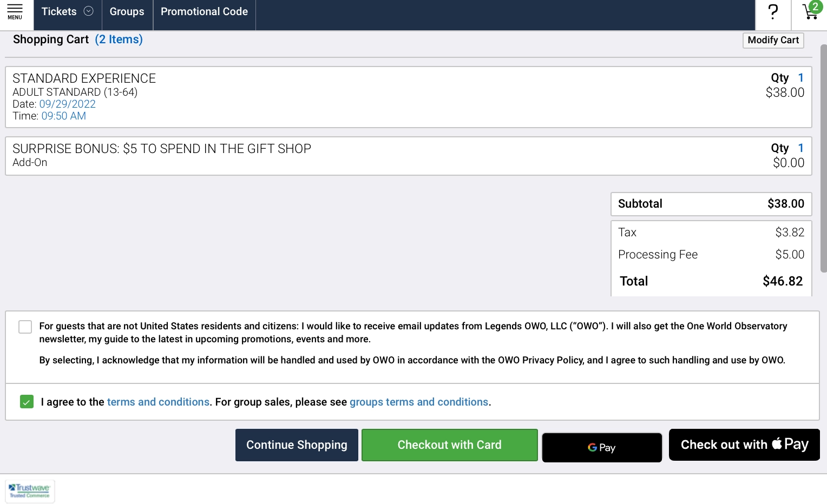
Task: Click the Modify Cart button
Action: [773, 40]
